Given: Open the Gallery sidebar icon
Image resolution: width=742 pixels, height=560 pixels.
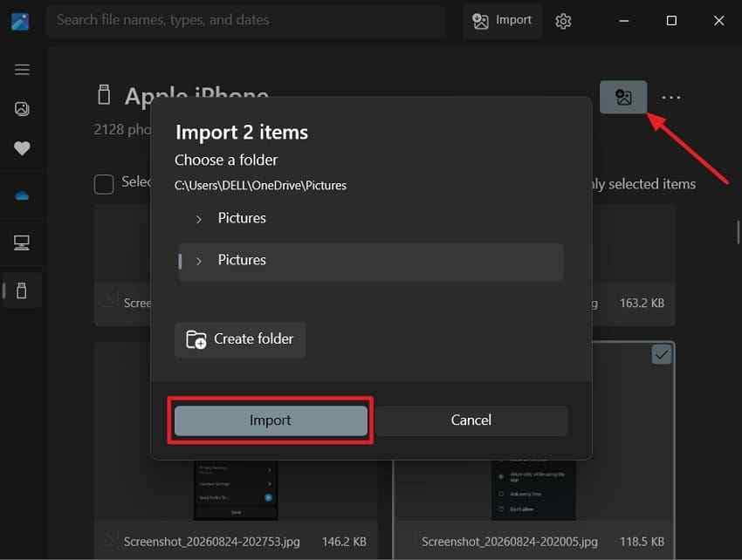Looking at the screenshot, I should coord(22,109).
